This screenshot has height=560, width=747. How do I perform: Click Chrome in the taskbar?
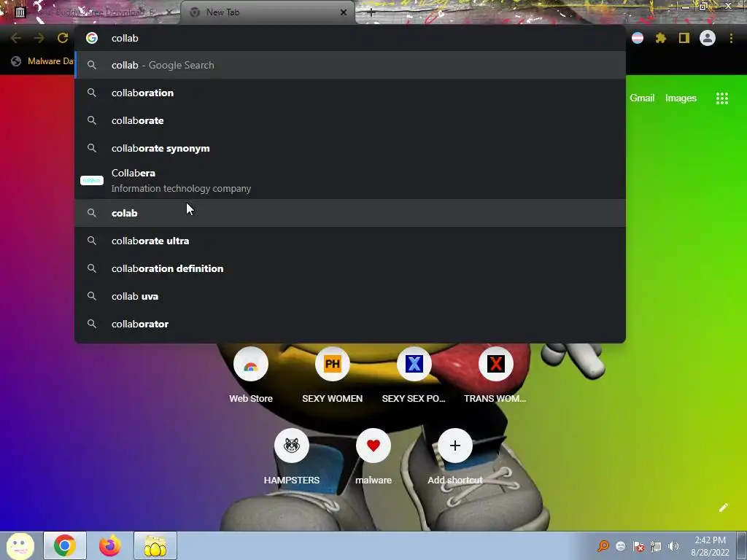point(65,545)
